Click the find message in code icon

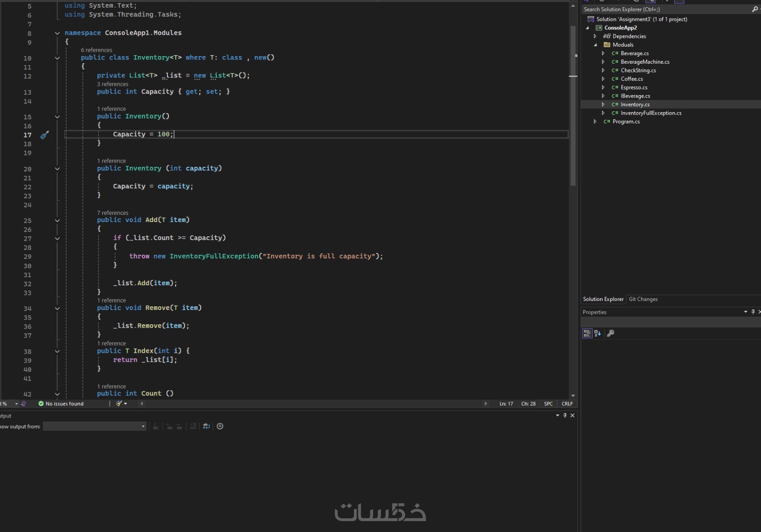(x=156, y=426)
